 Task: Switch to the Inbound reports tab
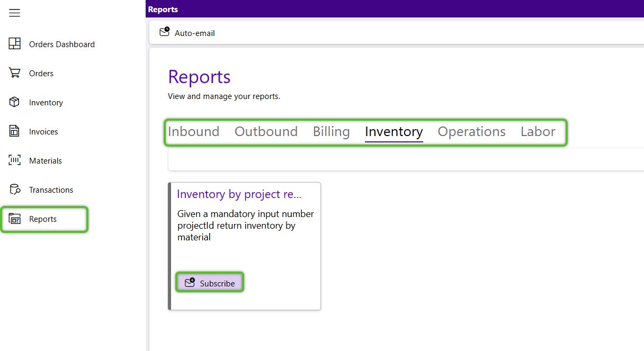coord(193,132)
